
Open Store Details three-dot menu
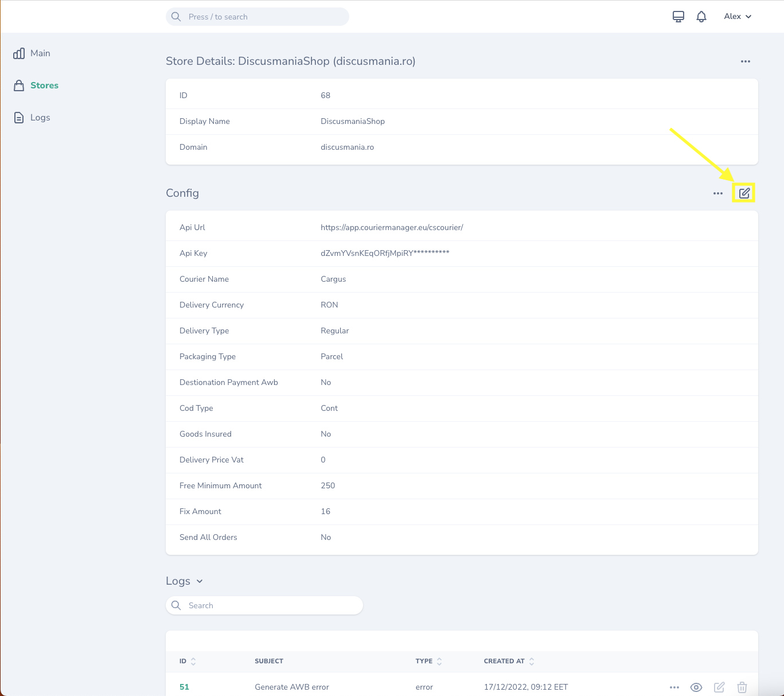(x=746, y=61)
